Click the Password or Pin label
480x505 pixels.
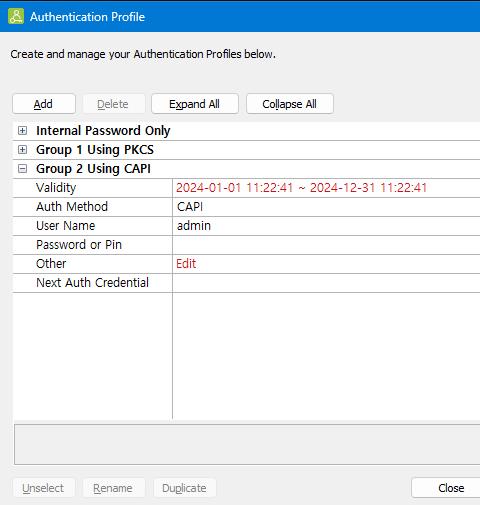pos(79,245)
